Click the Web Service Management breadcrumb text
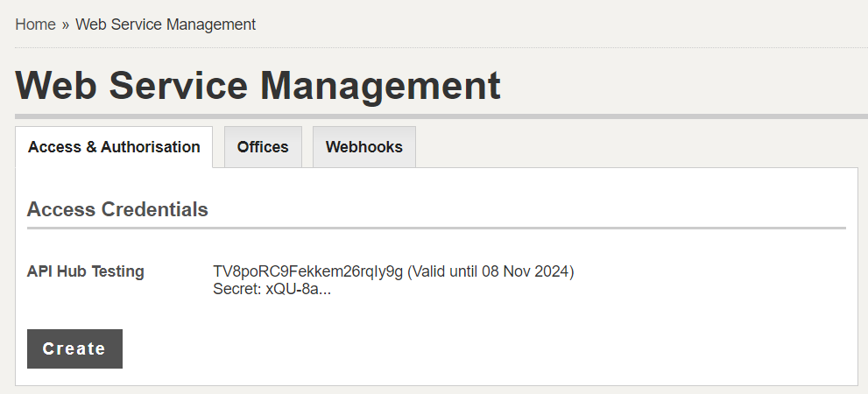868x394 pixels. coord(166,25)
